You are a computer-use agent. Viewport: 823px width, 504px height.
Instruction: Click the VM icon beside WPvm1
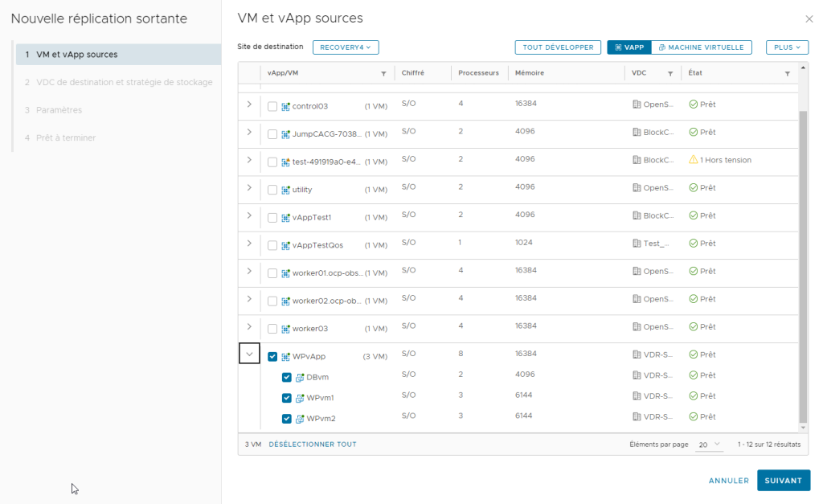point(300,398)
